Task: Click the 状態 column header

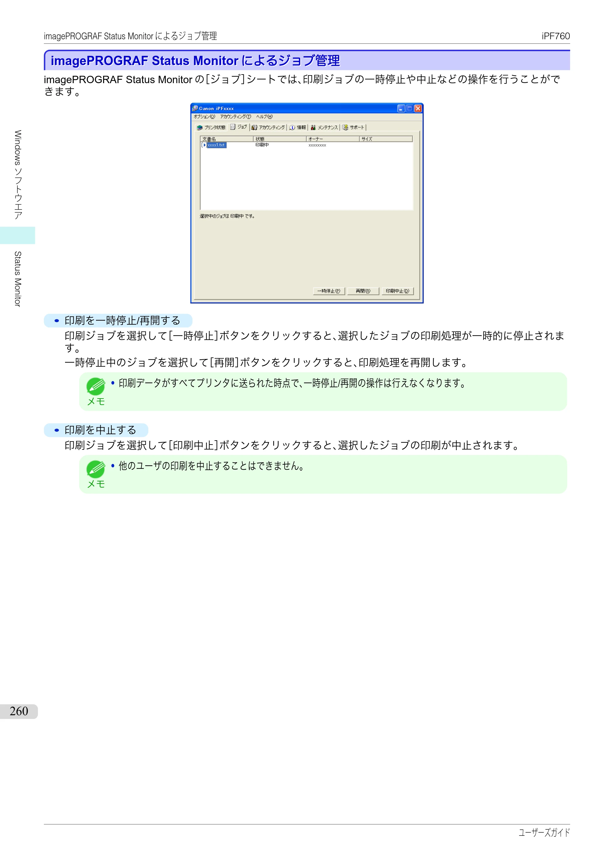Action: 280,139
